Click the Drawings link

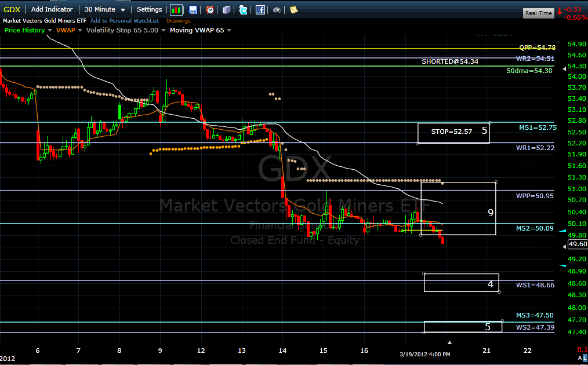178,21
